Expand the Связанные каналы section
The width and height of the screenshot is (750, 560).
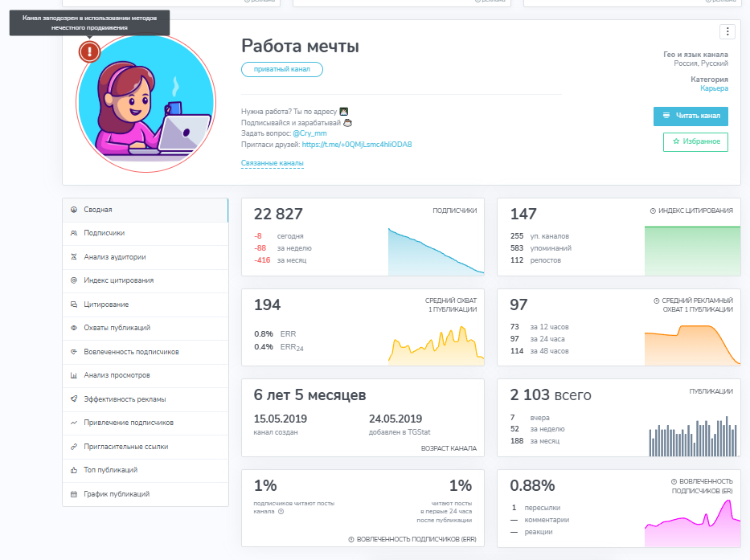click(273, 161)
